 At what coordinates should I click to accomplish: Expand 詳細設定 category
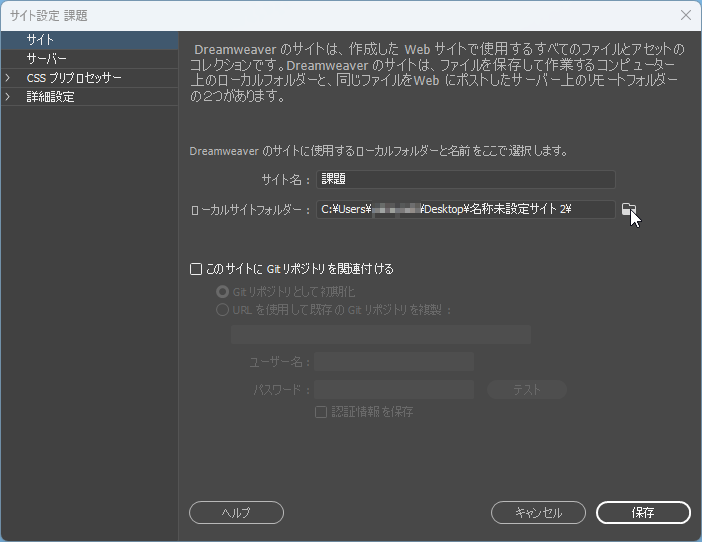tap(8, 97)
